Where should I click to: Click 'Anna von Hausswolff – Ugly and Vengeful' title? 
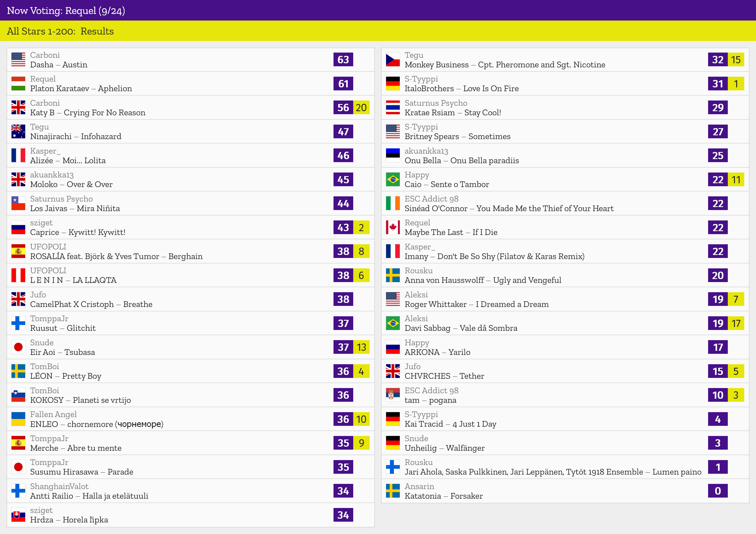pyautogui.click(x=483, y=280)
